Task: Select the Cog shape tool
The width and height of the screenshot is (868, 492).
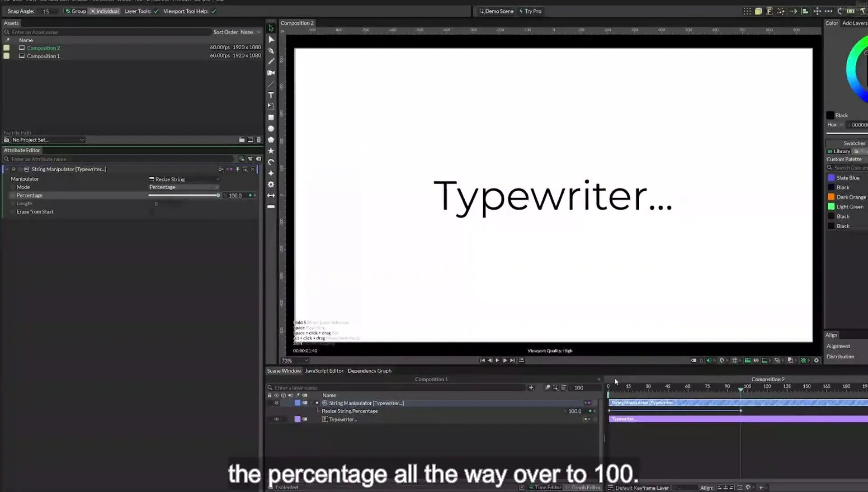Action: [271, 184]
